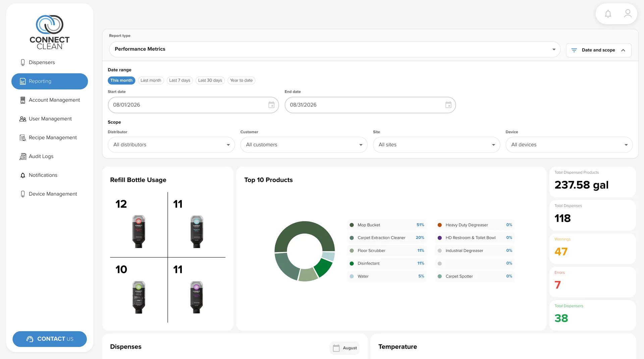Select the Year to date chip
Screen dimensions: 644x359
pos(241,80)
